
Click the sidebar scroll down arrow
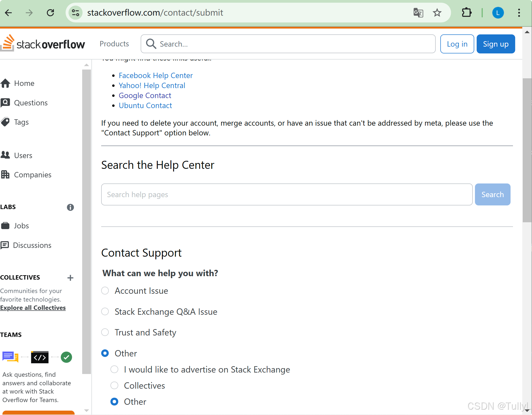[x=86, y=411]
